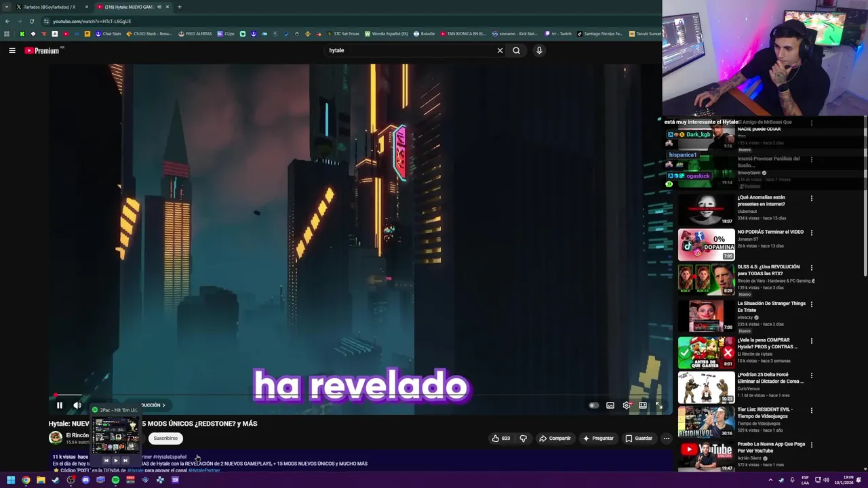Expand the tab search dropdown arrow
868x488 pixels.
(7, 7)
